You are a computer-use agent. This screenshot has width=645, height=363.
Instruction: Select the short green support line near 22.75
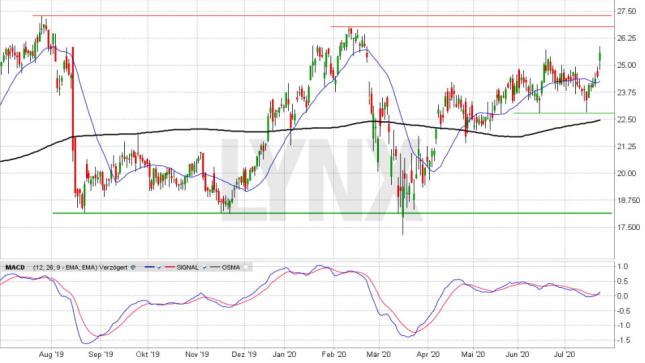tap(563, 113)
